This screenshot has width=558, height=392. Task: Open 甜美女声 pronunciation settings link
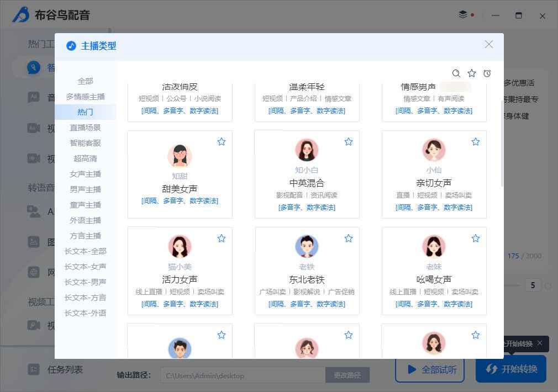[180, 201]
